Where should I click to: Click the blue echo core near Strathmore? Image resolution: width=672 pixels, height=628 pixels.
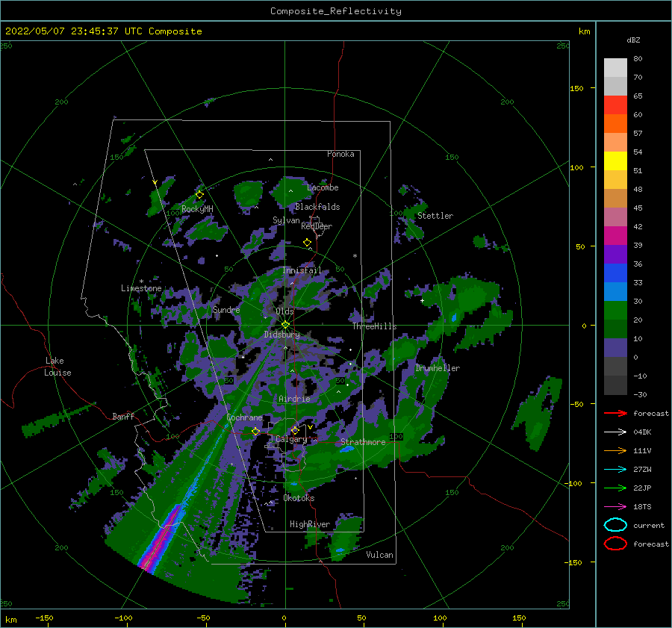point(346,449)
